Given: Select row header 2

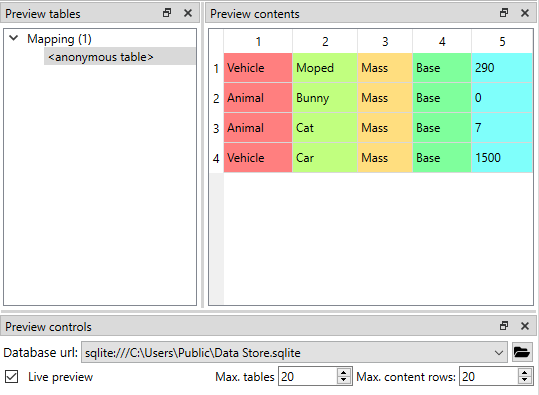Looking at the screenshot, I should [x=216, y=98].
